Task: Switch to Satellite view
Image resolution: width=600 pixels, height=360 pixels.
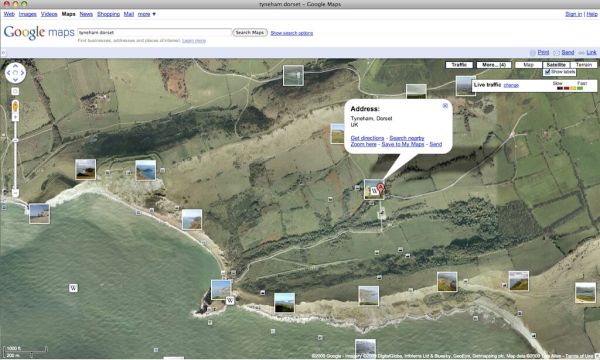Action: tap(556, 65)
